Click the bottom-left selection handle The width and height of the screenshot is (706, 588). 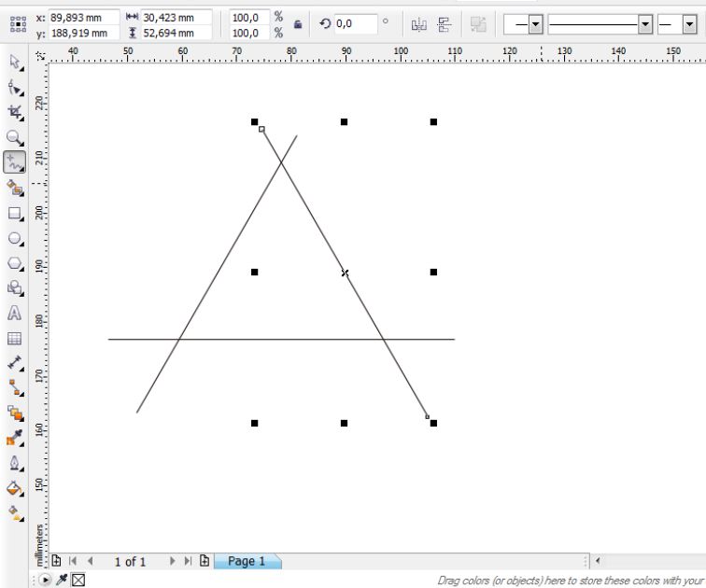click(254, 423)
